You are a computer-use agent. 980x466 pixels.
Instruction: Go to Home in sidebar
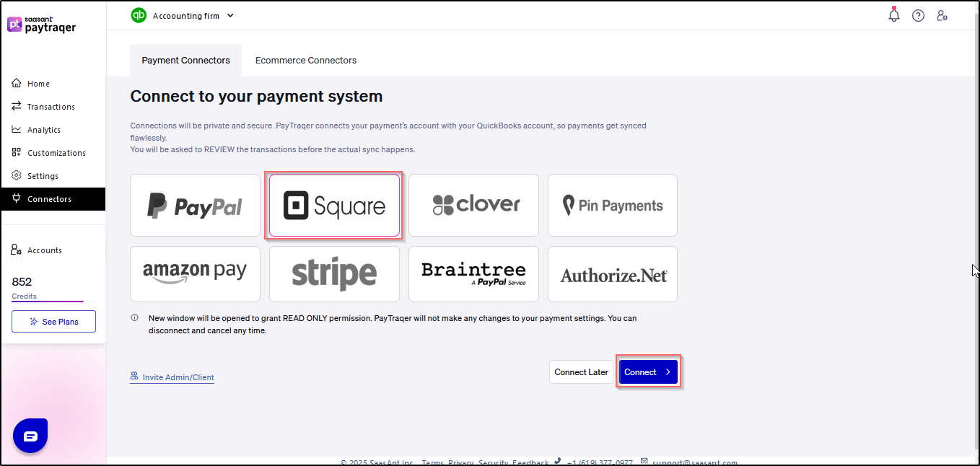click(x=38, y=84)
